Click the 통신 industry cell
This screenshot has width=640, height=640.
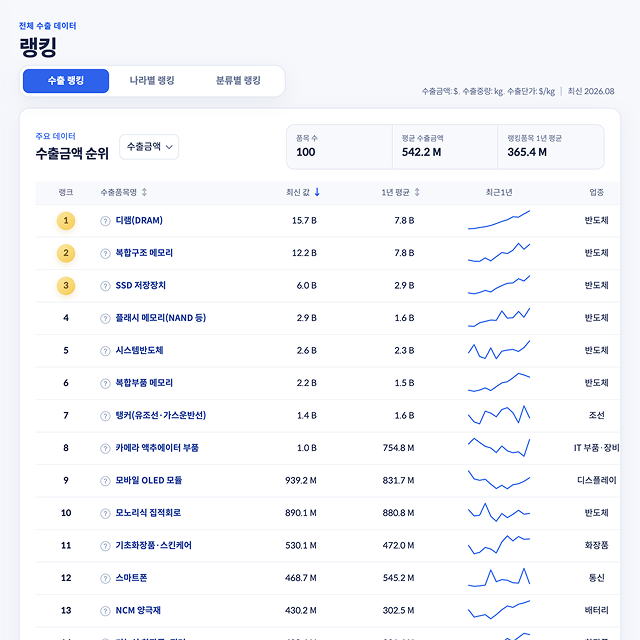coord(596,578)
